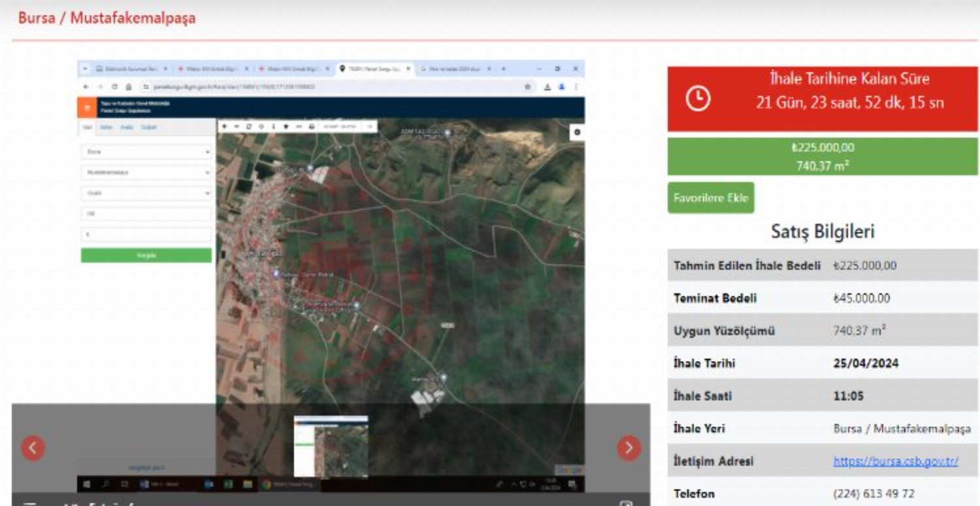This screenshot has height=506, width=980.
Task: Switch to the Adres tab
Action: [105, 127]
